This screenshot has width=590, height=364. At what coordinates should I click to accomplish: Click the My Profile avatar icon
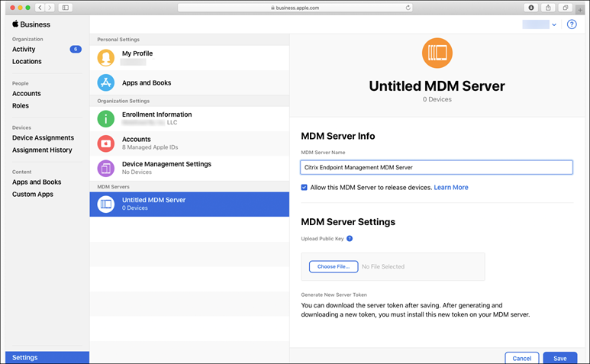[106, 58]
